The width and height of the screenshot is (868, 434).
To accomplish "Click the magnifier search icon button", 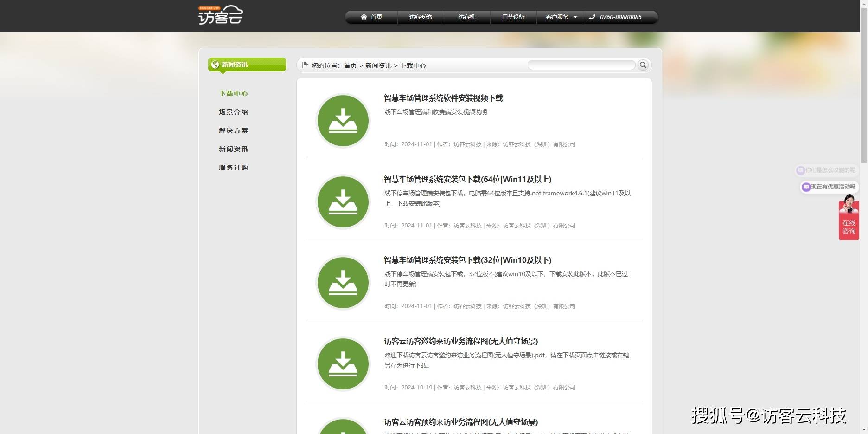I will click(643, 65).
